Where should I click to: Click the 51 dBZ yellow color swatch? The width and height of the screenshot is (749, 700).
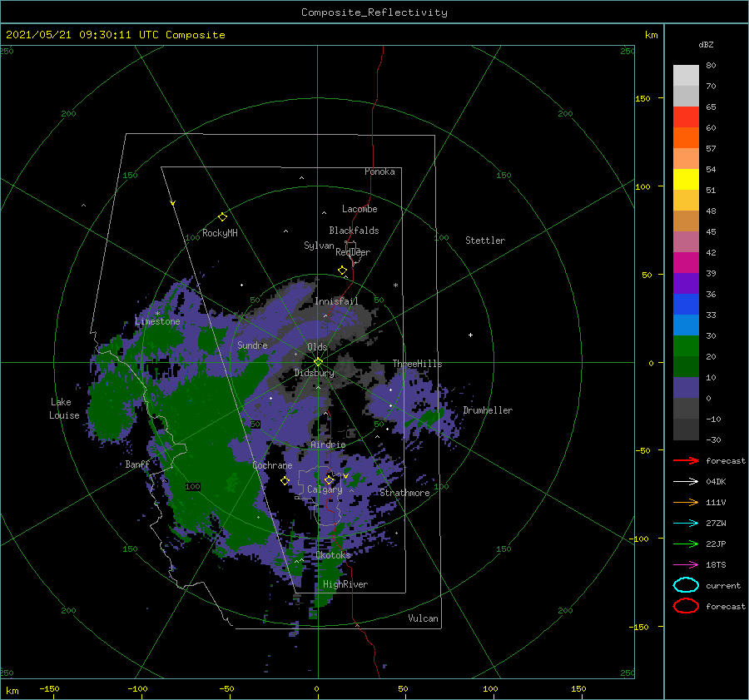686,179
